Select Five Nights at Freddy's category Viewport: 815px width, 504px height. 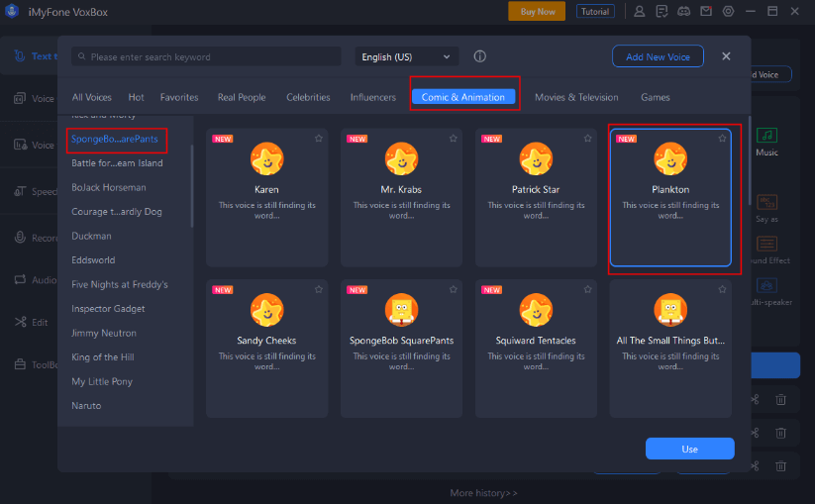[120, 285]
